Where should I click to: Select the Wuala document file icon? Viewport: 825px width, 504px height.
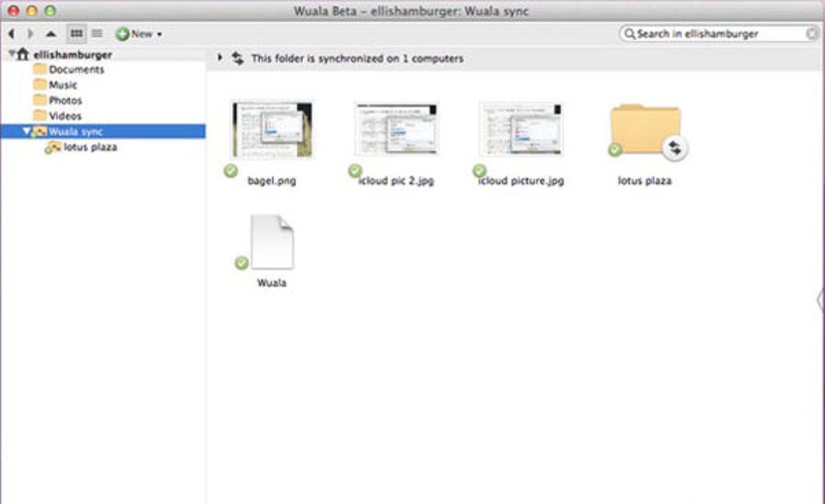coord(272,242)
